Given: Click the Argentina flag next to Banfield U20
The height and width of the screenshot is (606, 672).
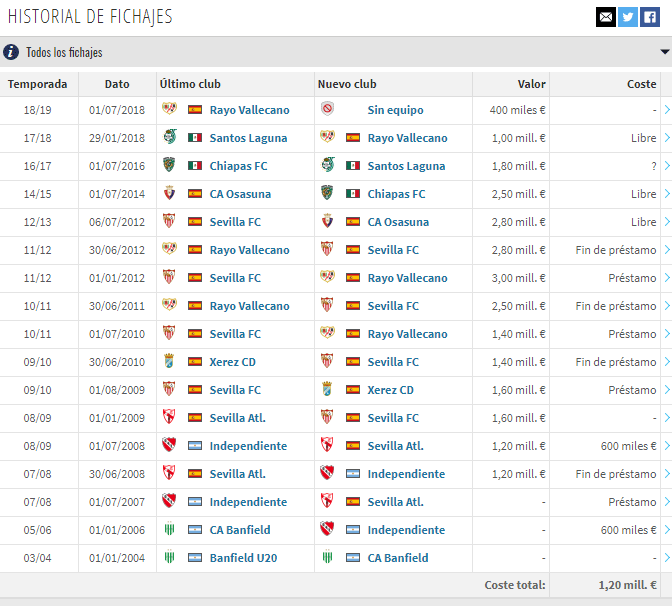Looking at the screenshot, I should pyautogui.click(x=195, y=558).
